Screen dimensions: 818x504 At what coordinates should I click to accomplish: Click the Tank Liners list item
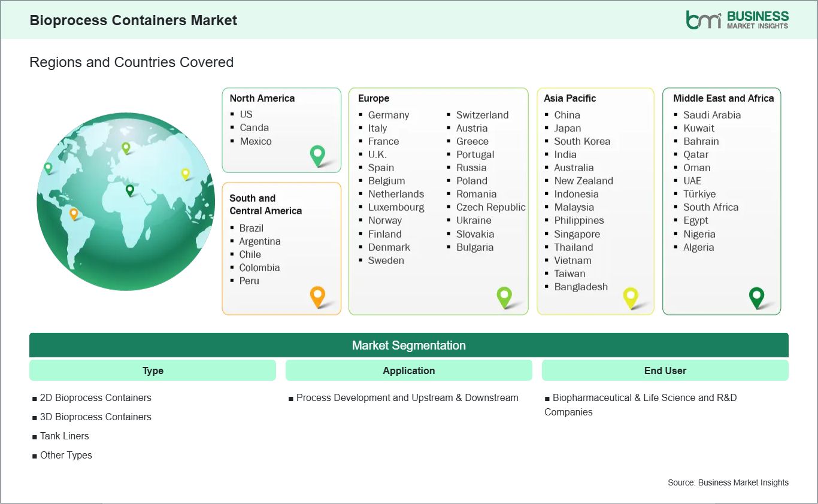(64, 436)
